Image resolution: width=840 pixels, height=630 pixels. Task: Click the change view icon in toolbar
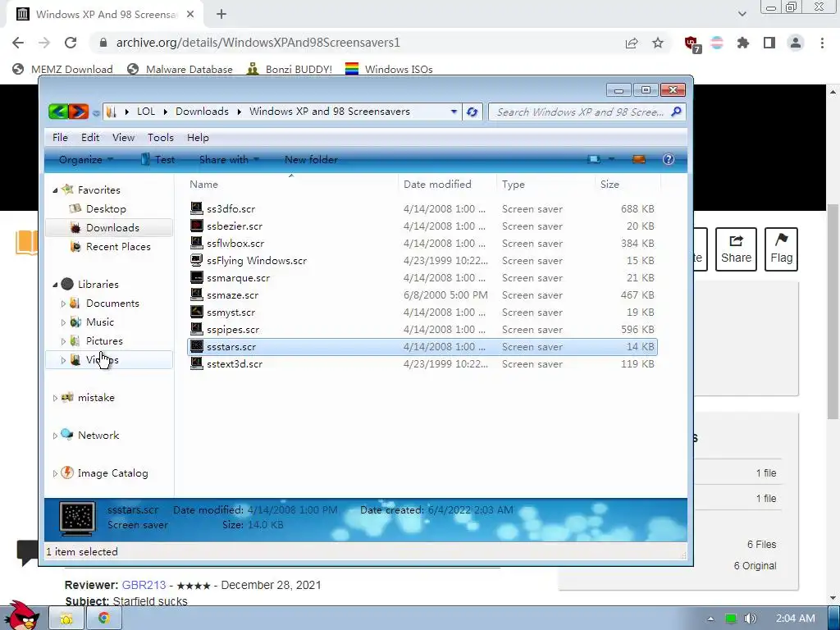pos(594,160)
